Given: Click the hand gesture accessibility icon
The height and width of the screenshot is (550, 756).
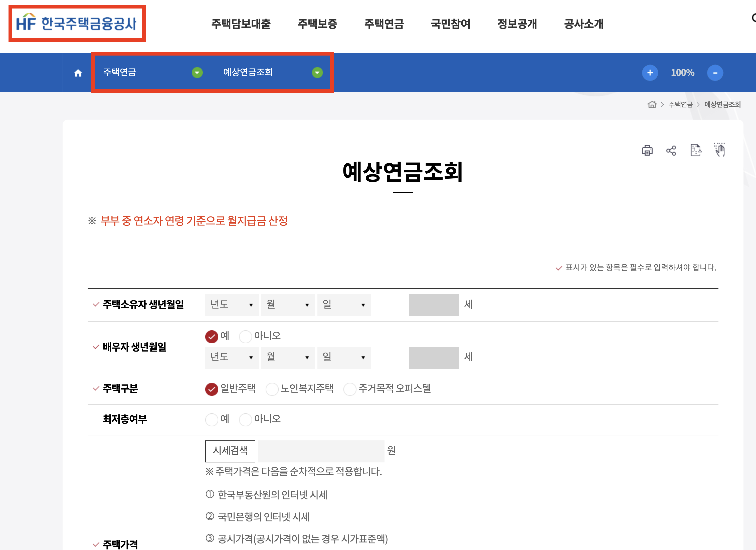Looking at the screenshot, I should coord(719,150).
